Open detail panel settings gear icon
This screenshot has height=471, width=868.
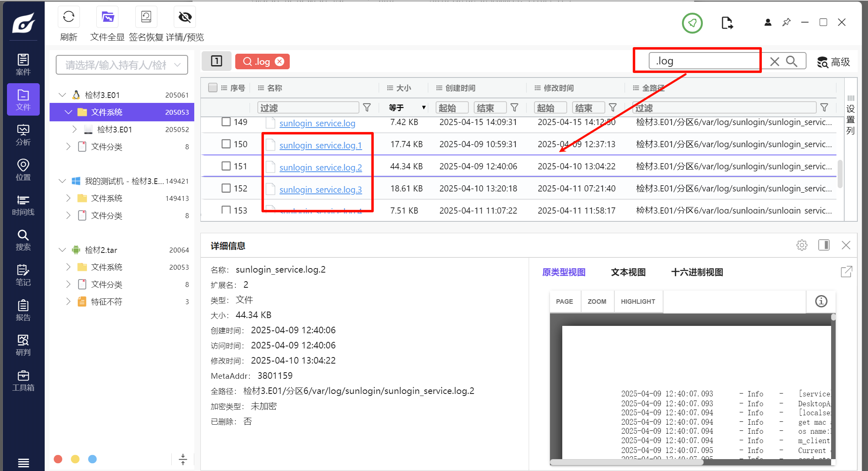click(802, 245)
